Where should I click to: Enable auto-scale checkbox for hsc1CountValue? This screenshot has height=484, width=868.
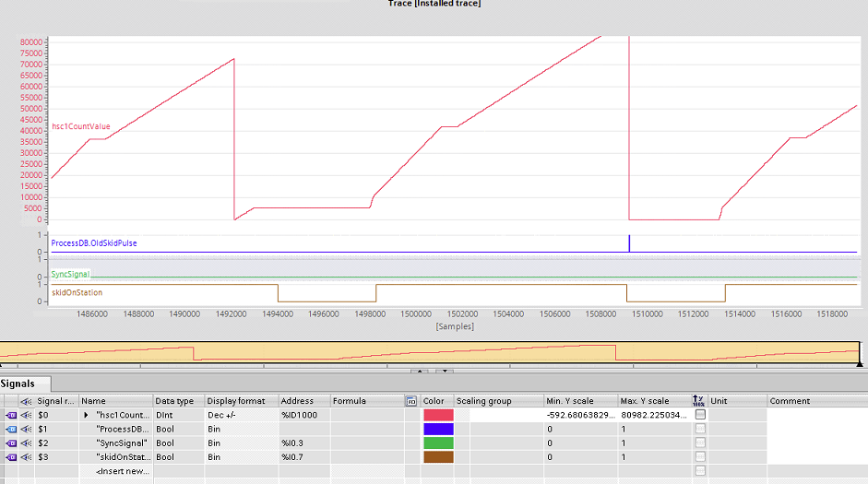pos(701,416)
